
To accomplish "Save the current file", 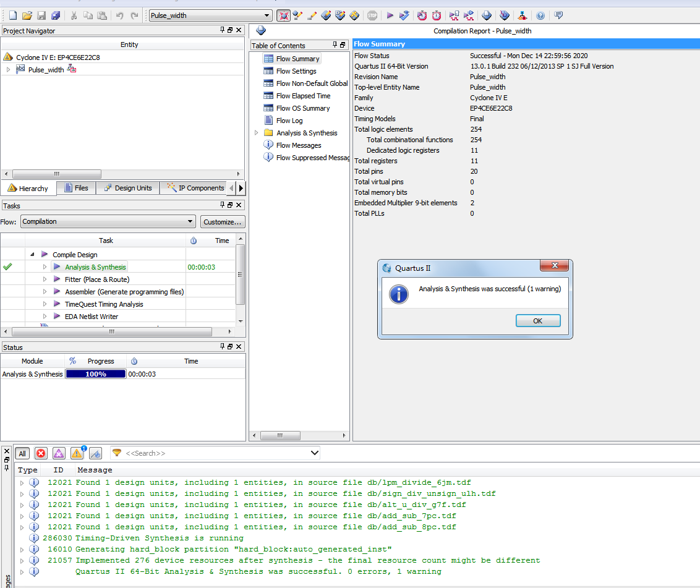I will 41,15.
